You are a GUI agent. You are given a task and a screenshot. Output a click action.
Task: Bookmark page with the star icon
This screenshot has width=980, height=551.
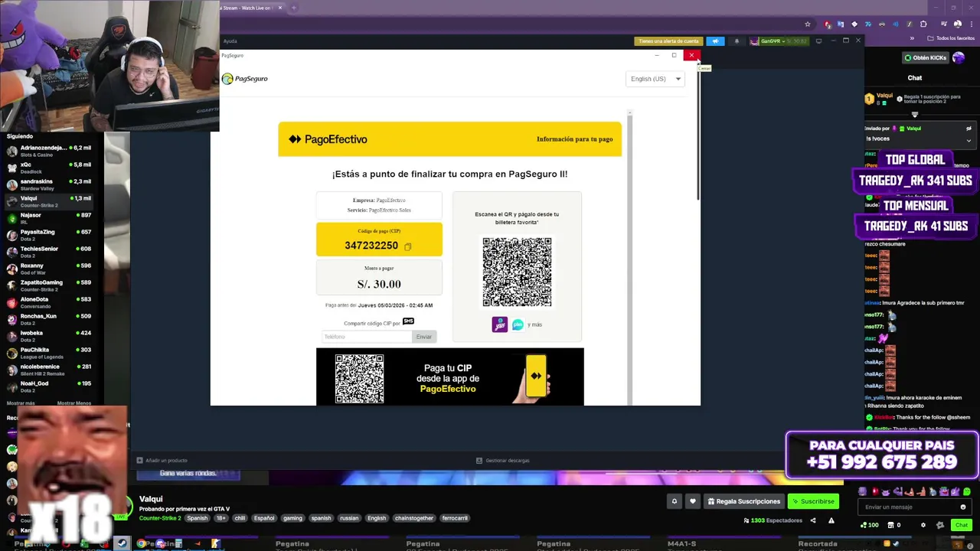(807, 24)
